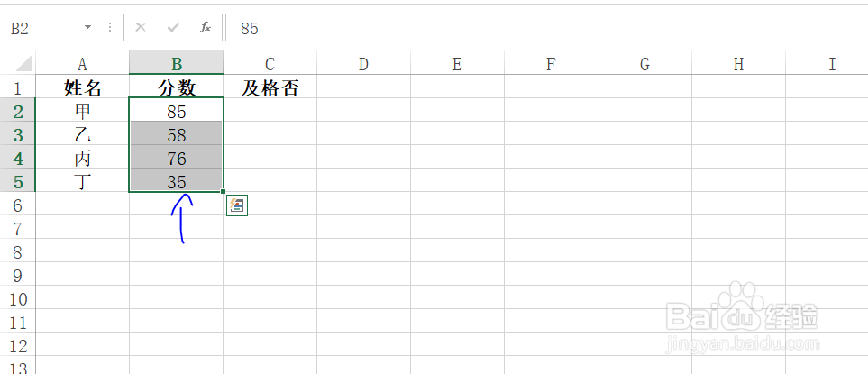Select cell containing 姓名
This screenshot has height=374, width=868.
(x=83, y=87)
